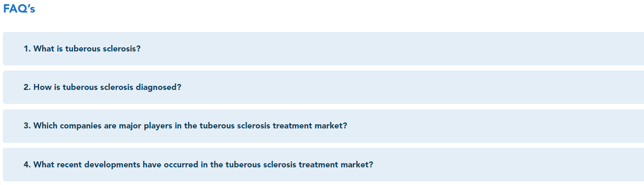Toggle the question beginning 'What recent developments'
This screenshot has height=185, width=644.
pos(323,165)
